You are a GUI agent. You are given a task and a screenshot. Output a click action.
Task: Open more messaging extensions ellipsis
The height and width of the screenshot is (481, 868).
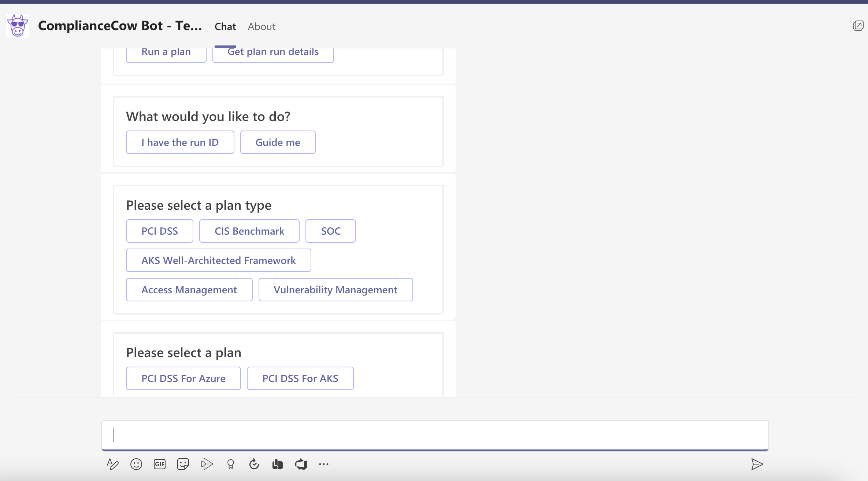324,464
